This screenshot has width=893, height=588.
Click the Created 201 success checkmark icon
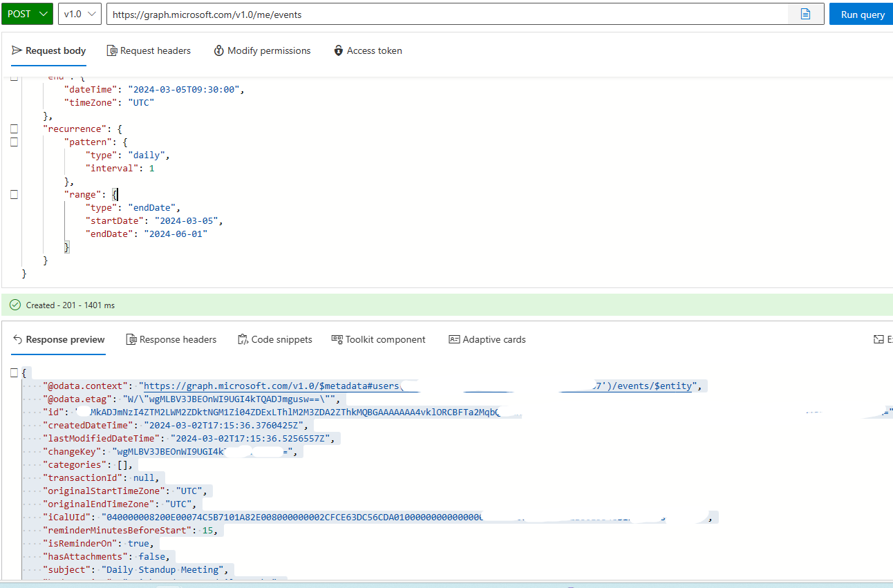point(15,305)
